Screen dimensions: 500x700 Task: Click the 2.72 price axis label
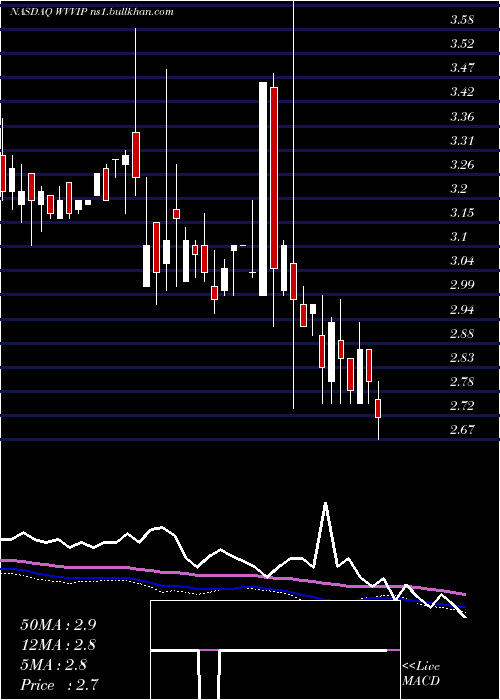tap(461, 406)
